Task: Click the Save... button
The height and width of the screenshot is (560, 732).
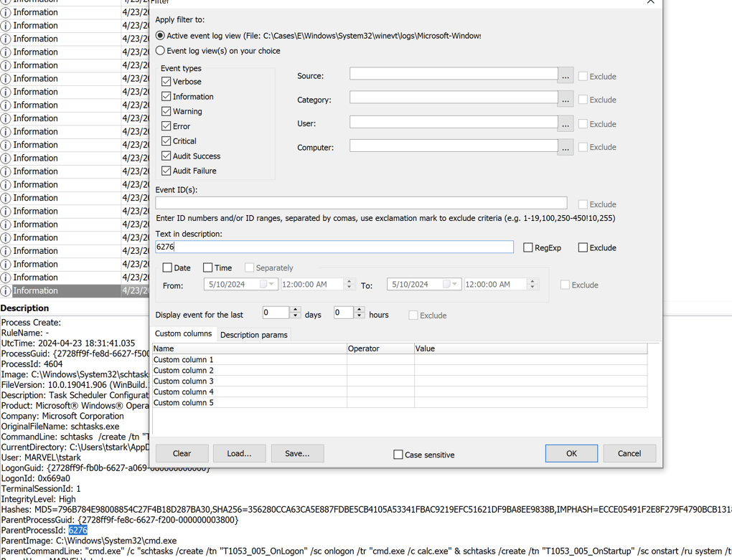Action: pyautogui.click(x=297, y=453)
